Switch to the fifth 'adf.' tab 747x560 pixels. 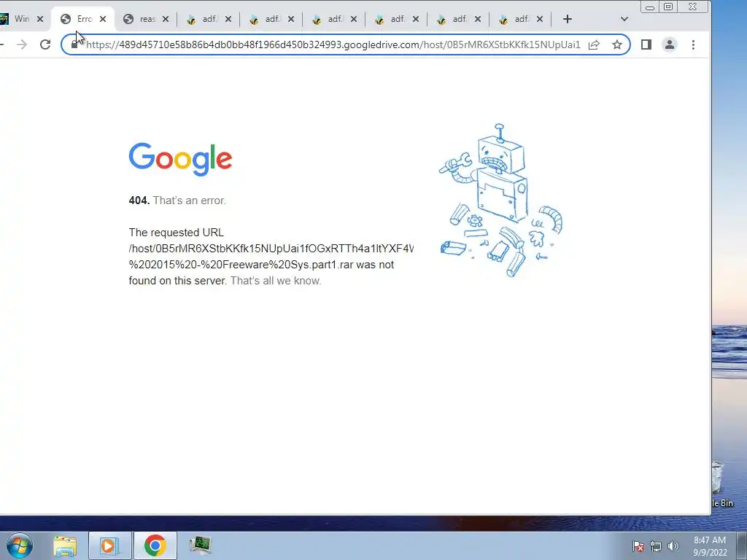click(458, 19)
